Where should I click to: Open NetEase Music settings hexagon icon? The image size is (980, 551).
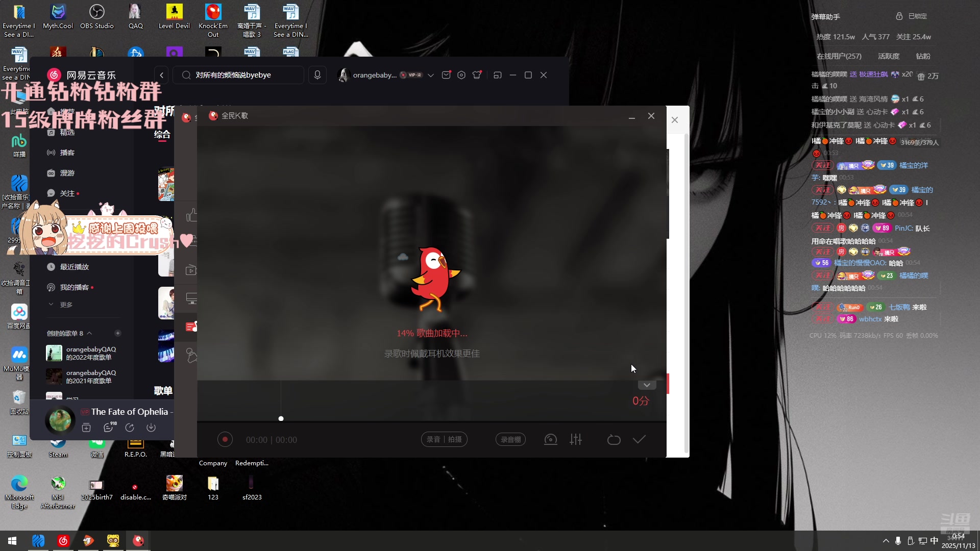(x=461, y=75)
